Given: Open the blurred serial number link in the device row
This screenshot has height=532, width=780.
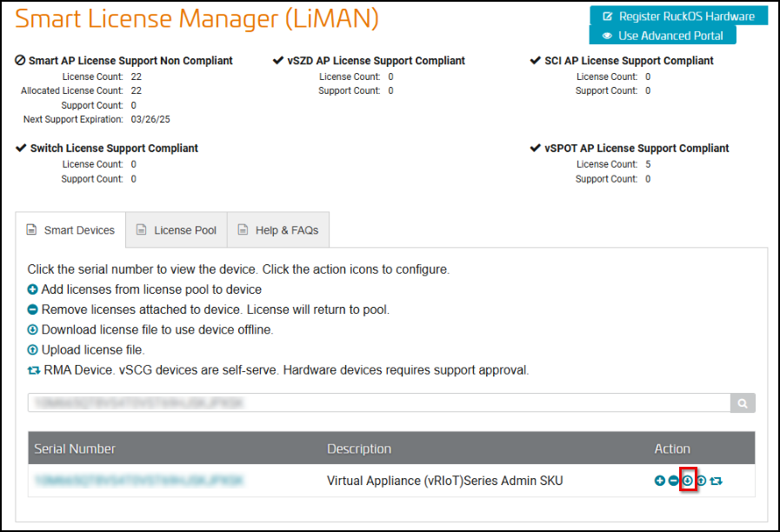Looking at the screenshot, I should click(x=139, y=481).
